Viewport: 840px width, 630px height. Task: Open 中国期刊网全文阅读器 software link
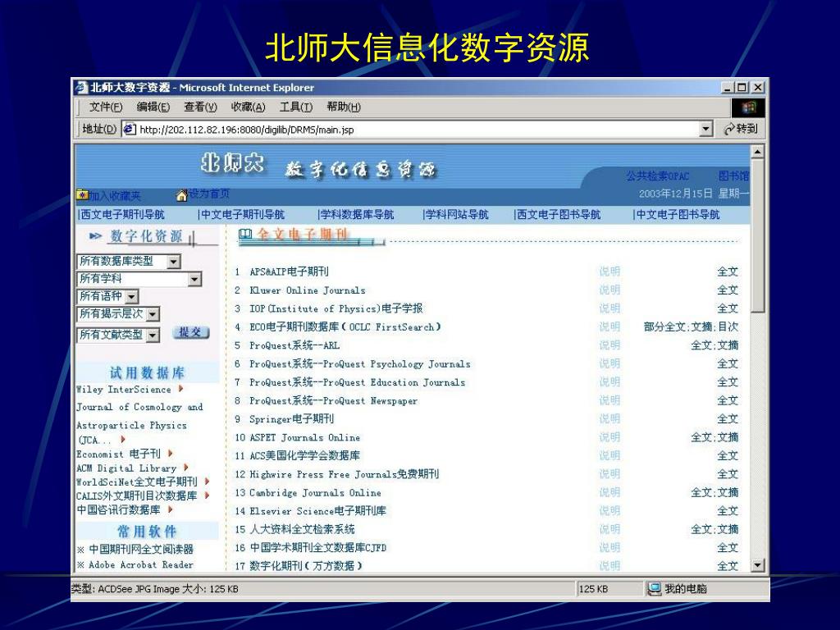click(141, 549)
